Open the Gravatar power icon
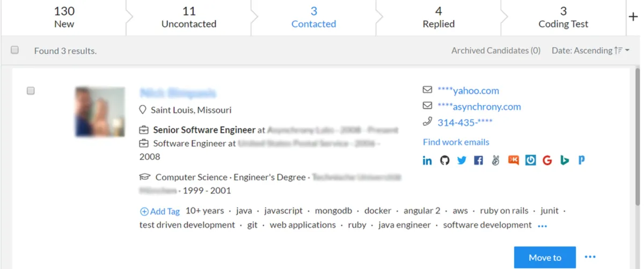Screen dimensions: 644x269 tap(530, 161)
